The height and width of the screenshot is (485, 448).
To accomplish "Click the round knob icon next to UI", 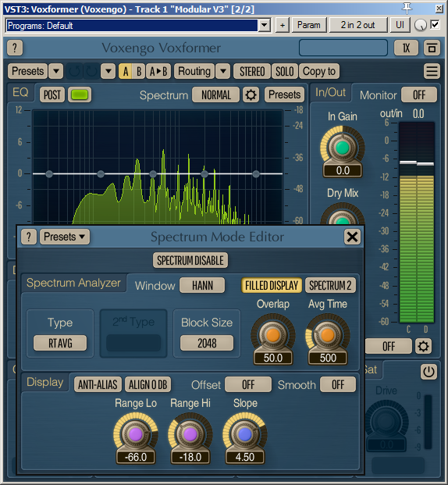I will point(420,25).
